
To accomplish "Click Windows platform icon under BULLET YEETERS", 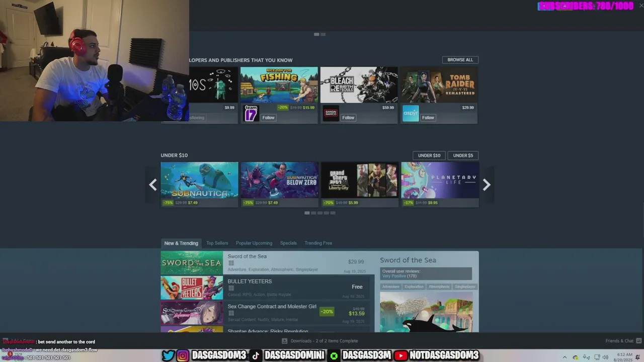I will click(x=231, y=288).
